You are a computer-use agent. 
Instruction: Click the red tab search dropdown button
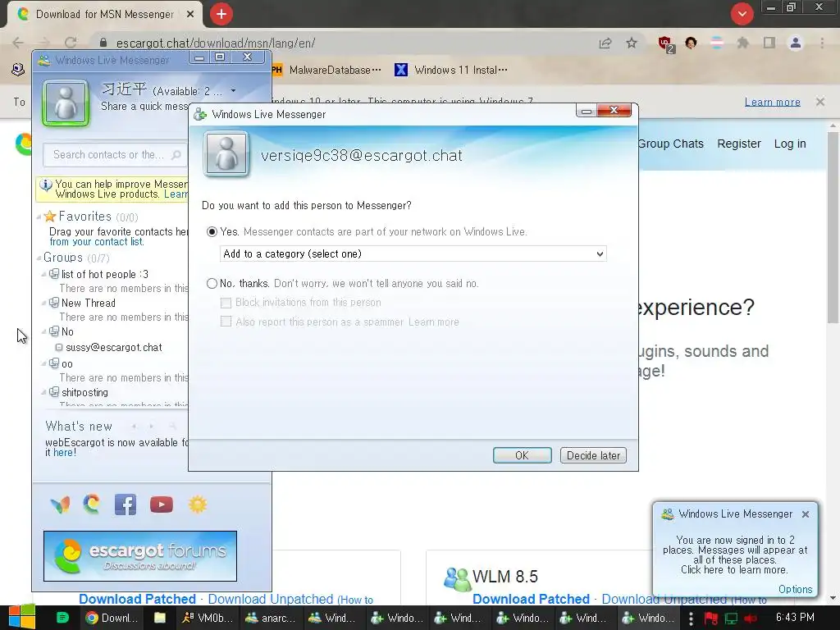742,14
